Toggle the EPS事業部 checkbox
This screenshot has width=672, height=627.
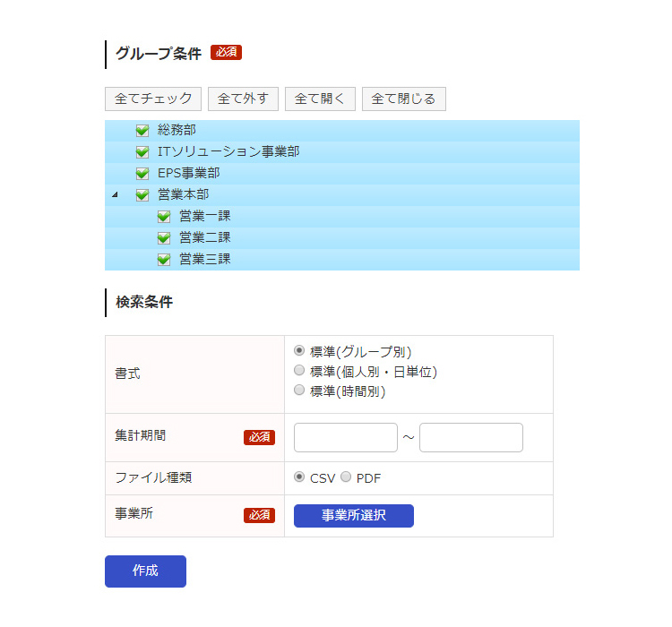coord(142,173)
